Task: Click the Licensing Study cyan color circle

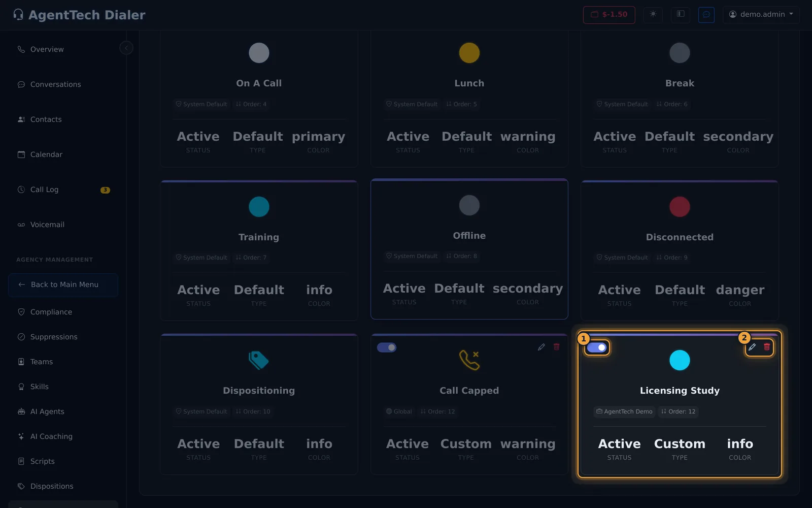Action: pos(680,360)
